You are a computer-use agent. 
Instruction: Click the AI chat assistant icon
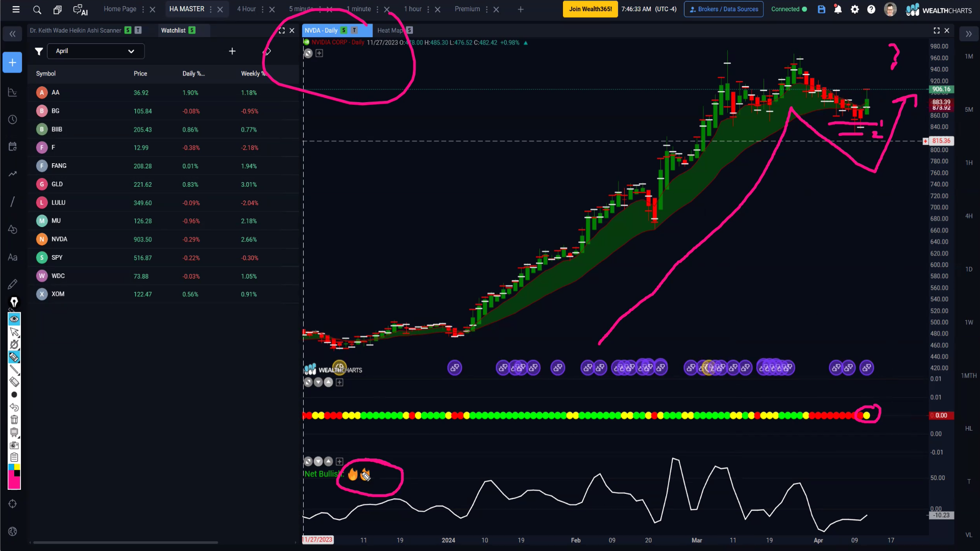80,9
